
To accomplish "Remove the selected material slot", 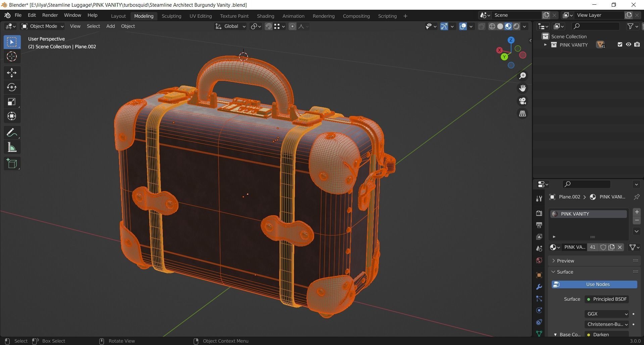I will tap(637, 220).
